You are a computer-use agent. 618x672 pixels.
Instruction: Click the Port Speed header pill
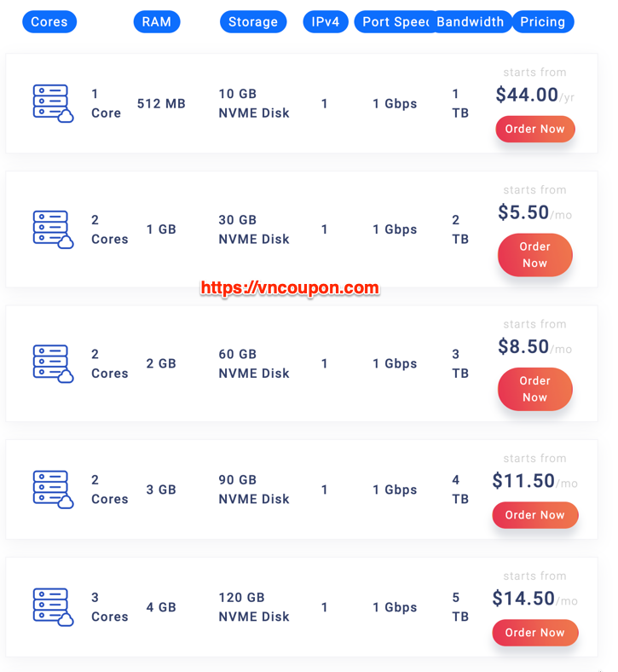pos(395,22)
